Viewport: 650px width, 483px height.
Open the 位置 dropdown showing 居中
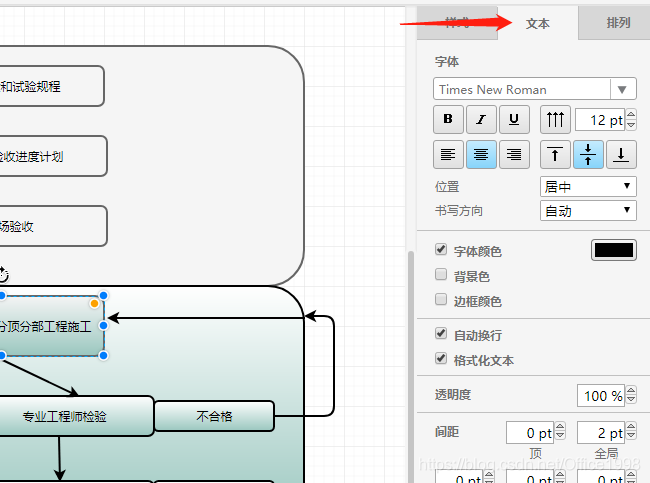588,187
